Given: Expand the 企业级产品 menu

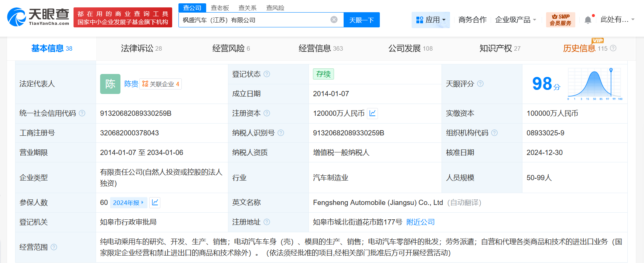Looking at the screenshot, I should 515,20.
